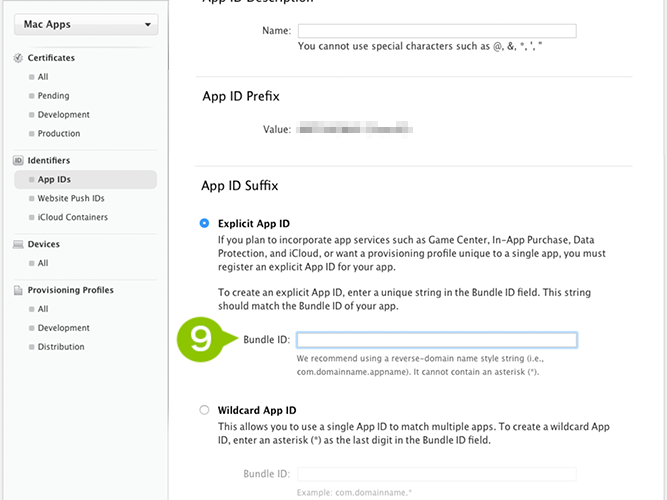Open All under Provisioning Profiles
667x500 pixels.
(x=43, y=309)
